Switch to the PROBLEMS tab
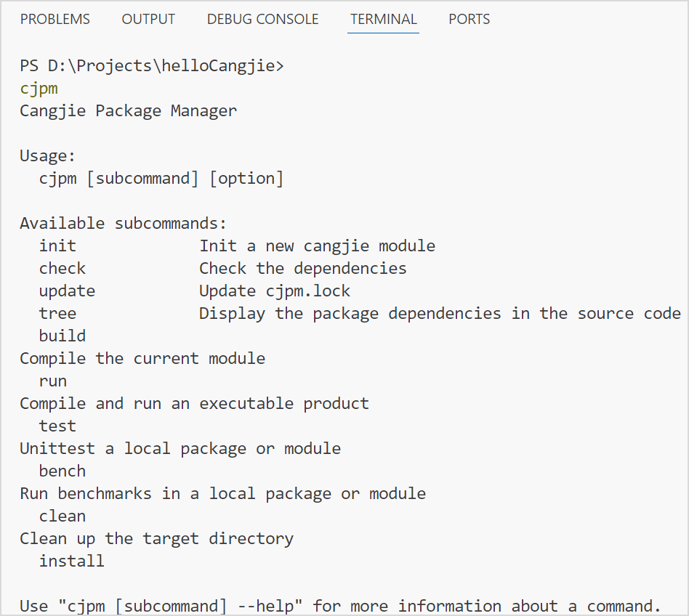This screenshot has width=689, height=616. (x=55, y=20)
